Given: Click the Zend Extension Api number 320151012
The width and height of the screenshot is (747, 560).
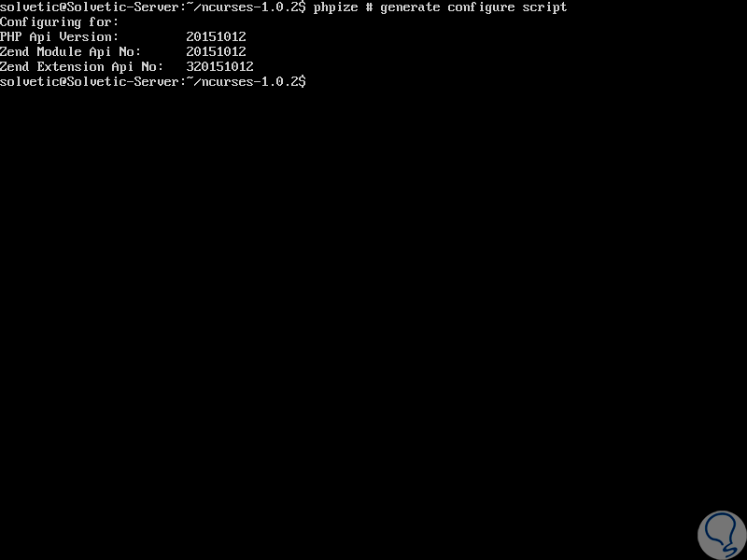Looking at the screenshot, I should 219,66.
